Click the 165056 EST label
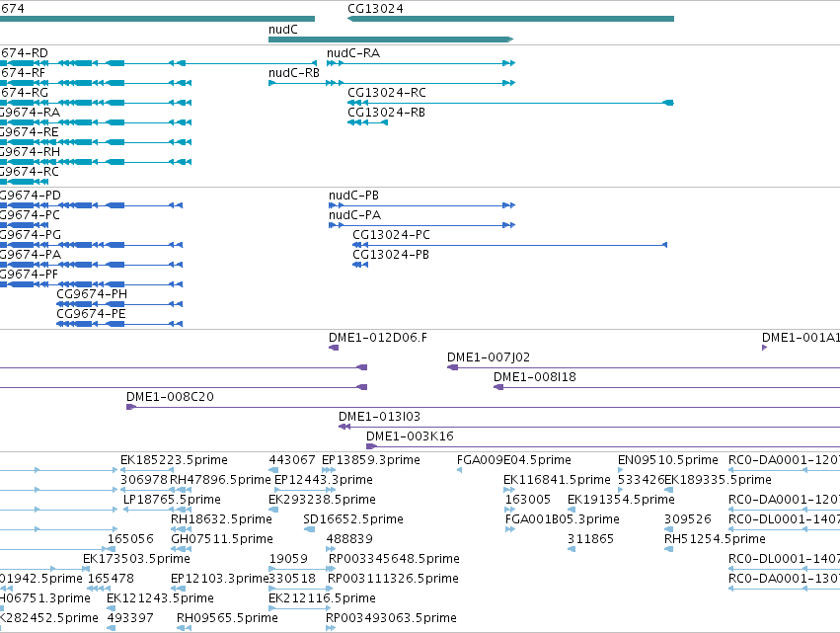This screenshot has width=840, height=633. (x=130, y=539)
